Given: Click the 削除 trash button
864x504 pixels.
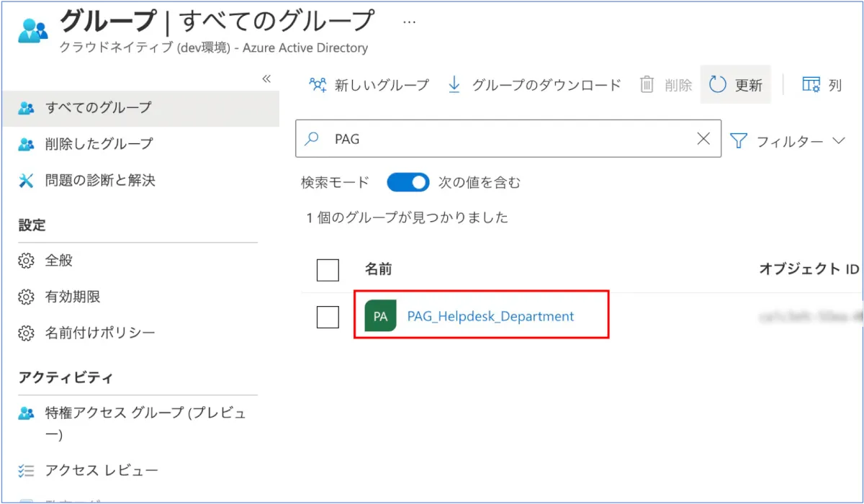Looking at the screenshot, I should 666,85.
